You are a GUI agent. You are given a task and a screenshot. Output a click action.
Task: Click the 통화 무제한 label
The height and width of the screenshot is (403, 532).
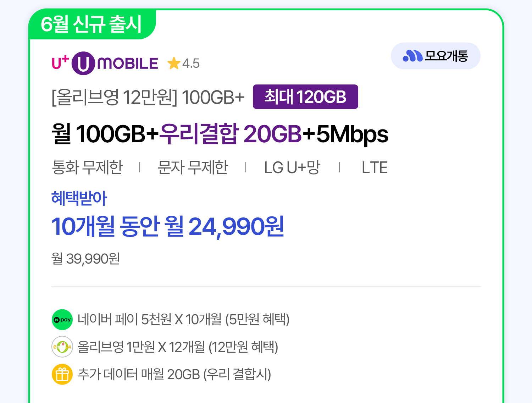coord(87,167)
